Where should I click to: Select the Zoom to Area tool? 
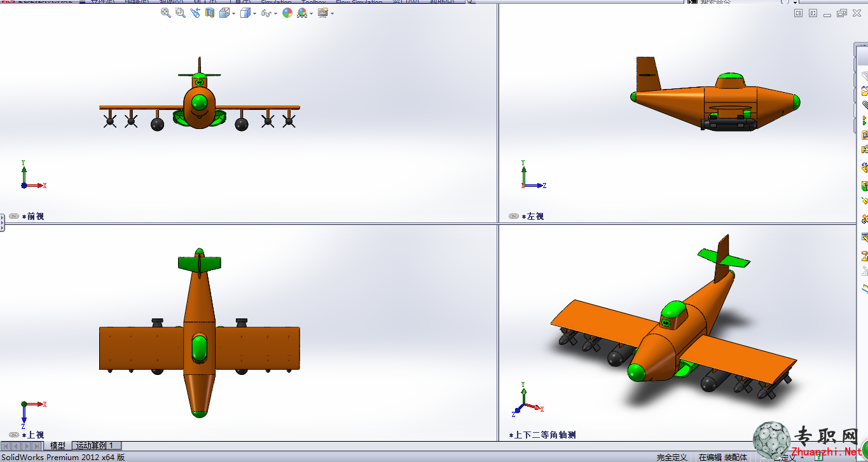pyautogui.click(x=180, y=13)
